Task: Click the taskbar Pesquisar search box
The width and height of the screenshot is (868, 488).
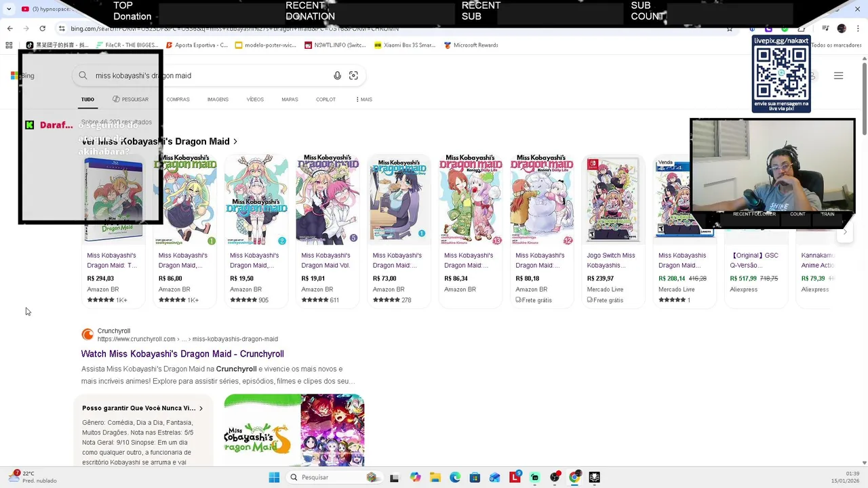Action: [x=334, y=477]
